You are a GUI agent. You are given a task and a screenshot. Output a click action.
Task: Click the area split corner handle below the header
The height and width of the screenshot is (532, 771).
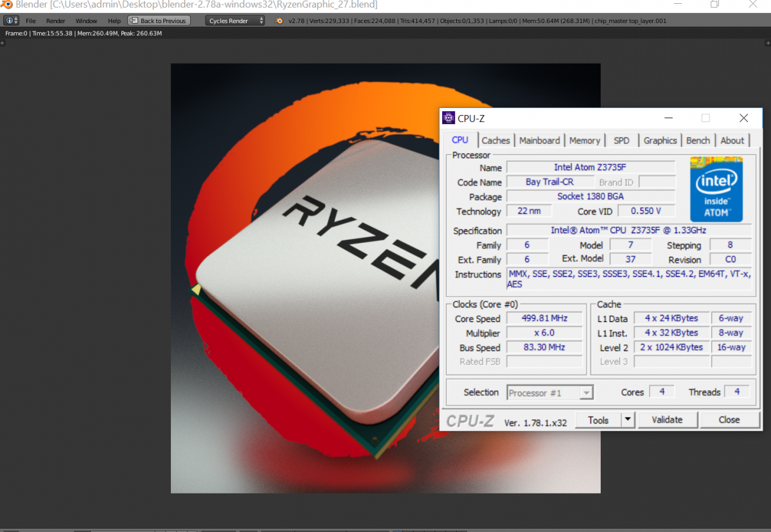pos(3,43)
